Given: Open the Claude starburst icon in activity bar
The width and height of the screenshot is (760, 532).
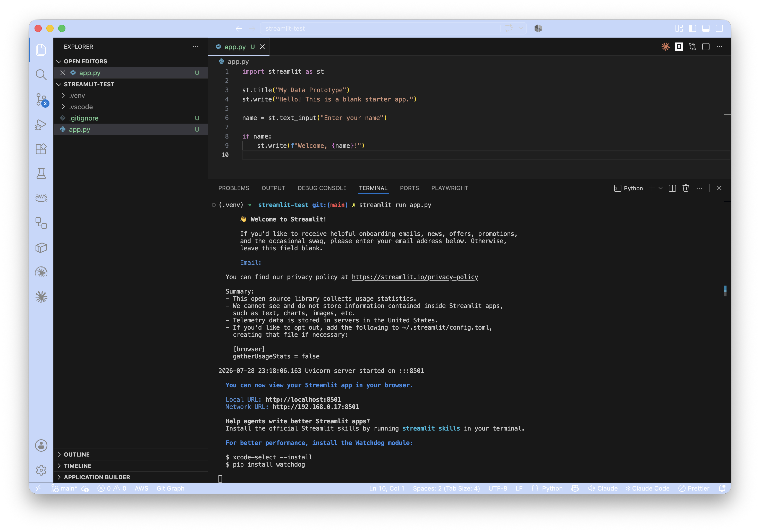Looking at the screenshot, I should tap(41, 297).
